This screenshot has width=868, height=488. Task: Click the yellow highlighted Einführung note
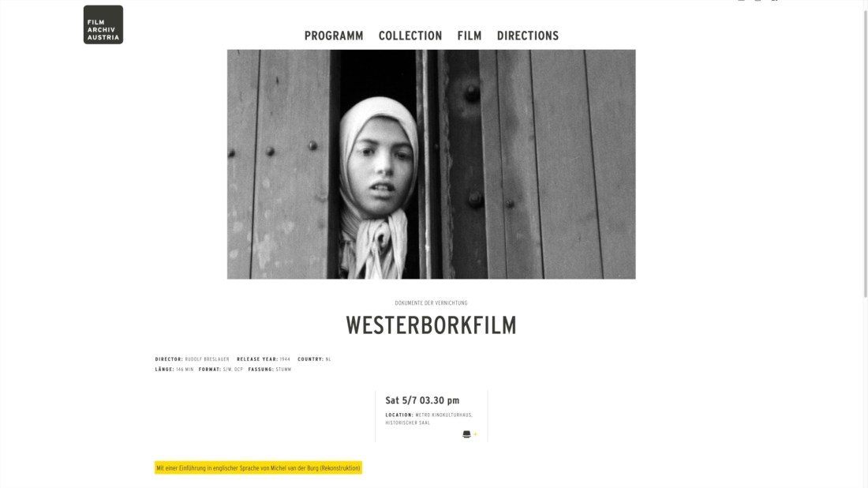coord(258,468)
